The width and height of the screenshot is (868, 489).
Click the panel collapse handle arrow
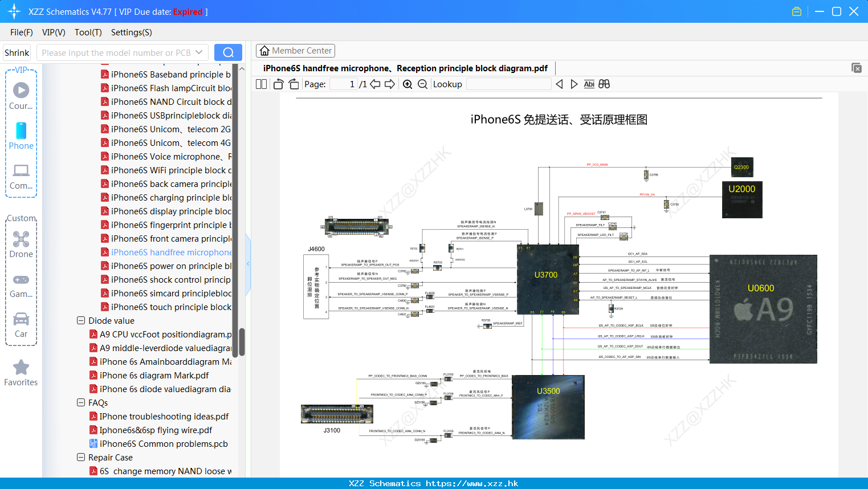[248, 263]
